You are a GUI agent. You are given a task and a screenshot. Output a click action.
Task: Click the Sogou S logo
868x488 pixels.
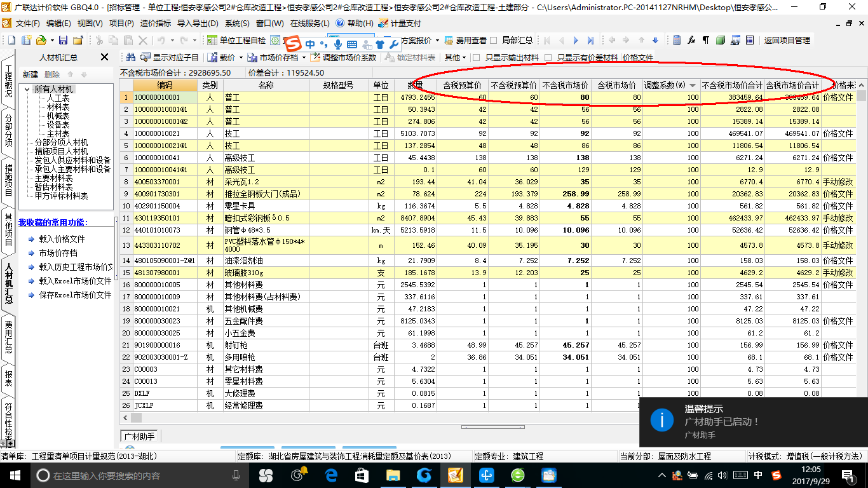point(293,44)
